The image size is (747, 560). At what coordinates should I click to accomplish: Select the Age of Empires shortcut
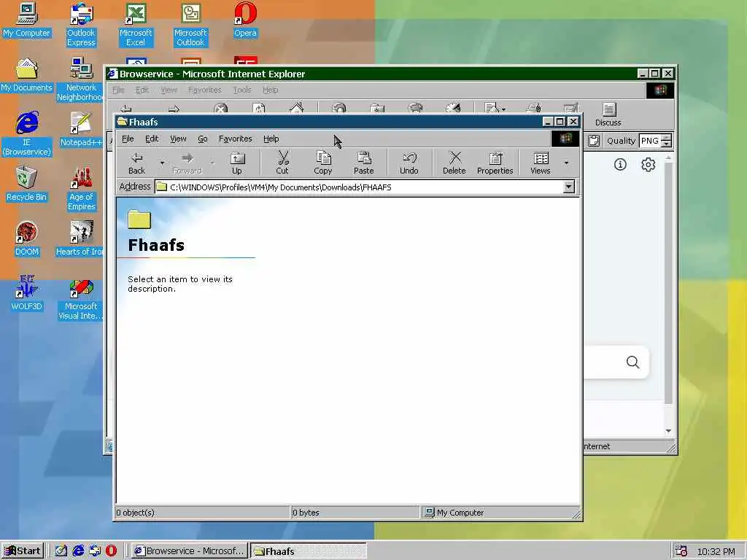81,189
